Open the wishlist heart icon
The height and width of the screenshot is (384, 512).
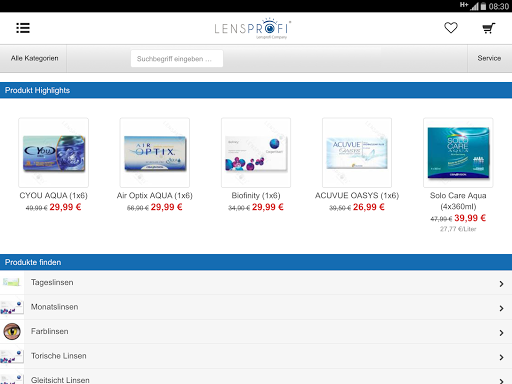[x=451, y=28]
